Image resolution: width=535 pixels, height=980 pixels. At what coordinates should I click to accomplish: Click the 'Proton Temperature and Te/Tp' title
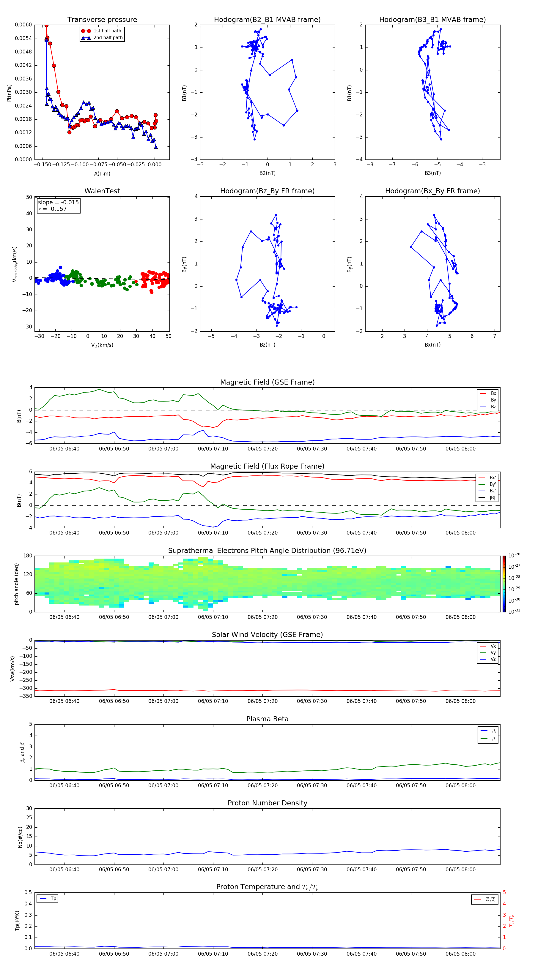(267, 887)
